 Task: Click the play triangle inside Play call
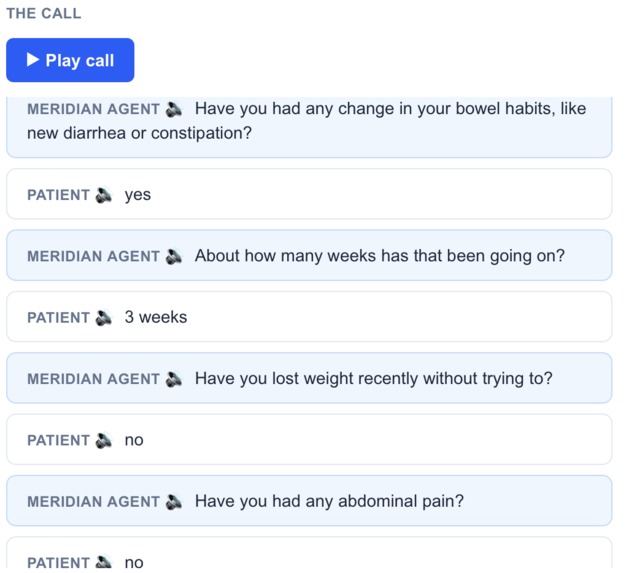tap(33, 60)
